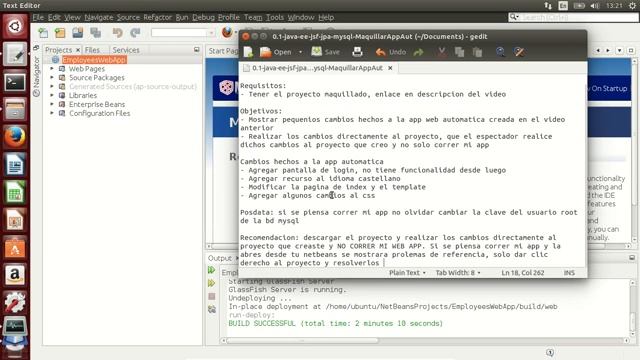Screen dimensions: 640x360
Task: Open a project with NetBeans toolbar icon
Action: 78,33
